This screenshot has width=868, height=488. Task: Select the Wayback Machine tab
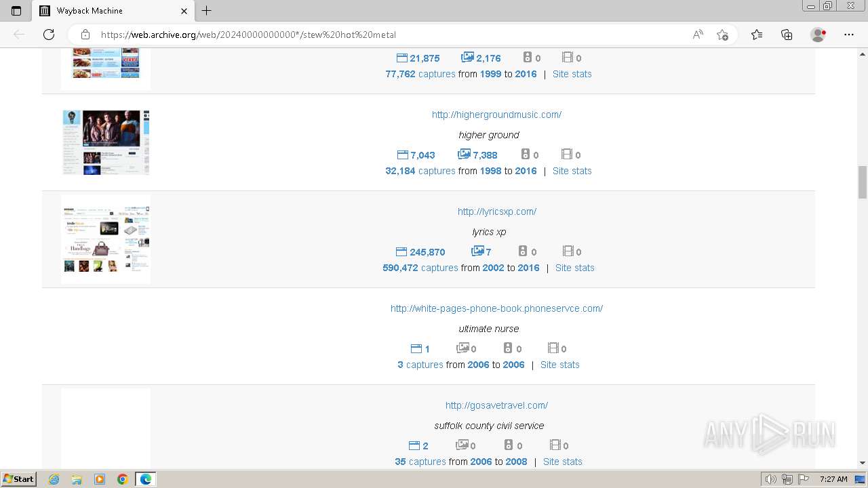[113, 11]
